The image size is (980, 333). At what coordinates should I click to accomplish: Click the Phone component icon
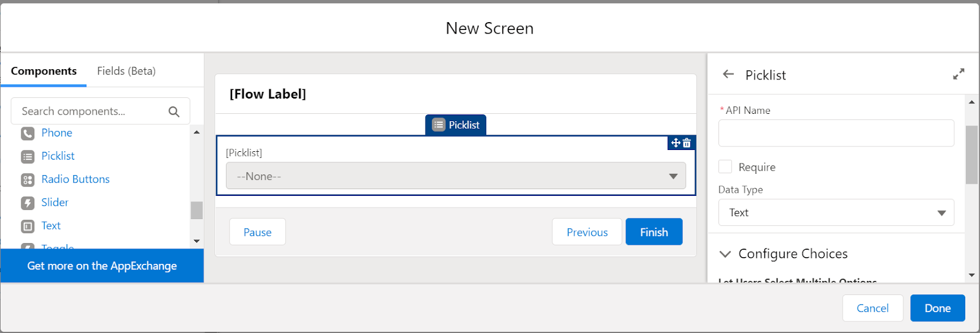click(x=28, y=133)
